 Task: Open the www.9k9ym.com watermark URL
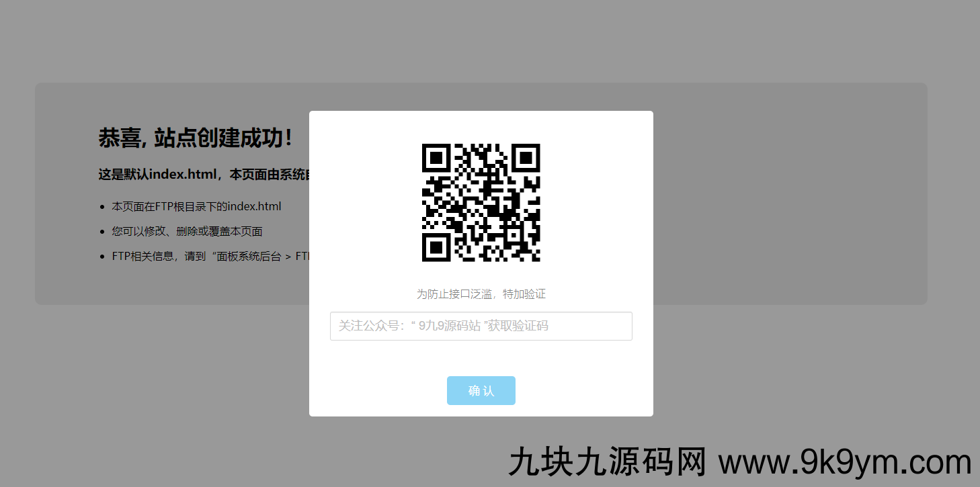[x=845, y=463]
